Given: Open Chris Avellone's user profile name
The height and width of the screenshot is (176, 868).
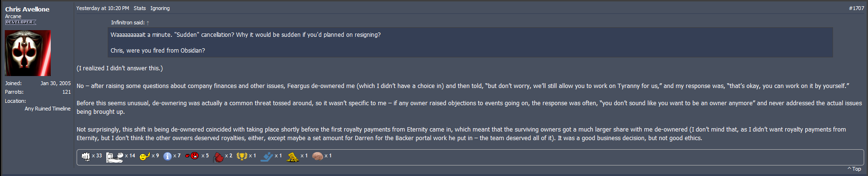Looking at the screenshot, I should (x=27, y=9).
